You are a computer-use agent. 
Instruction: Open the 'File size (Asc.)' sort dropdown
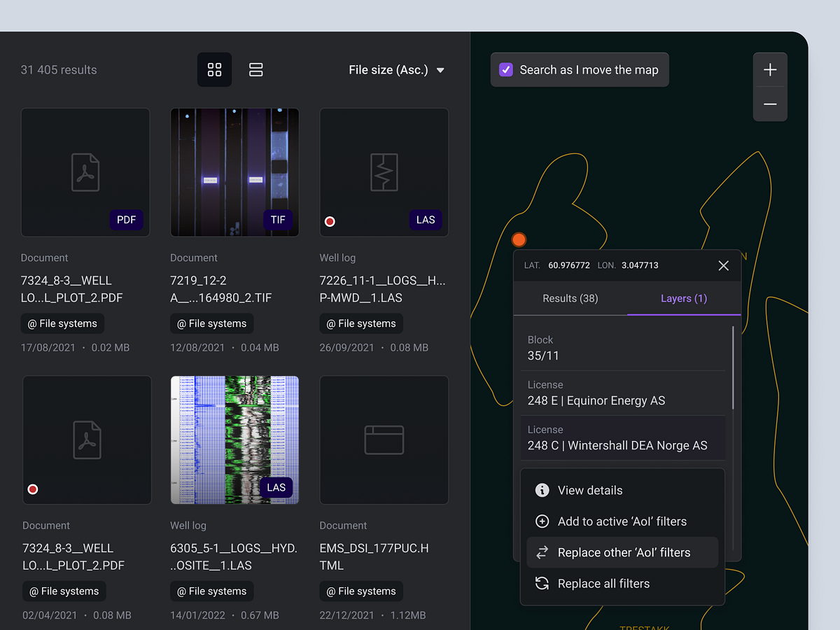pyautogui.click(x=396, y=69)
